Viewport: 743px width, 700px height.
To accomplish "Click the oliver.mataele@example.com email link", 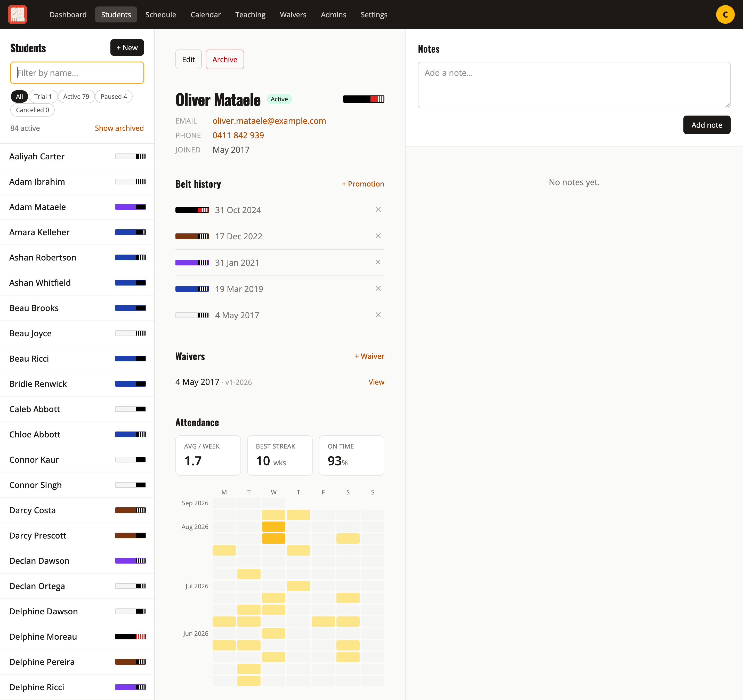I will 269,121.
